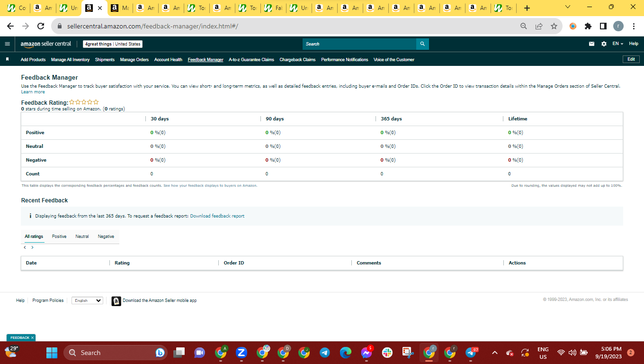Open the tab search chevron
The height and width of the screenshot is (364, 644).
click(568, 7)
